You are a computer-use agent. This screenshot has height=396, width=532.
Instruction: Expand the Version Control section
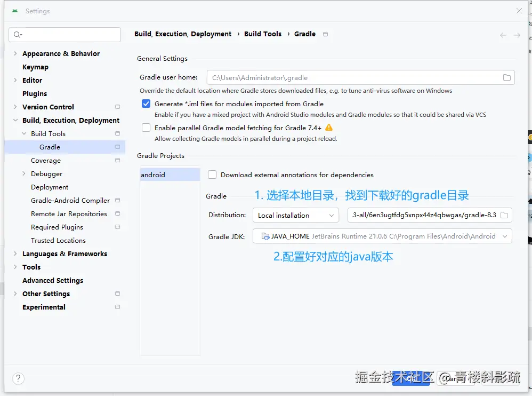[x=15, y=107]
